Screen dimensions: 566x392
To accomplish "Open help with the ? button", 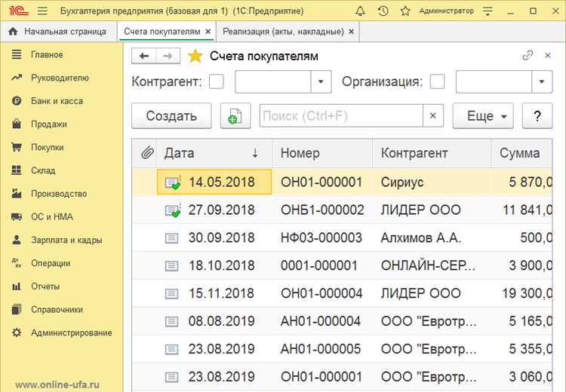I will [x=537, y=116].
